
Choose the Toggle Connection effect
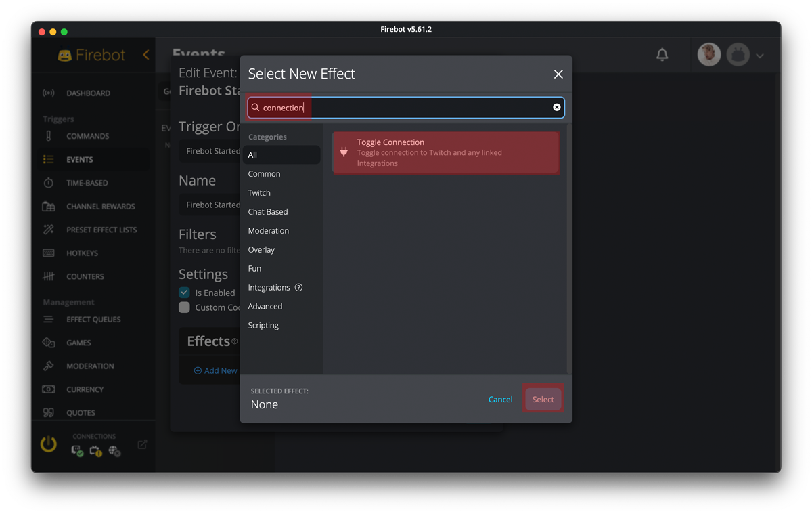(x=446, y=152)
